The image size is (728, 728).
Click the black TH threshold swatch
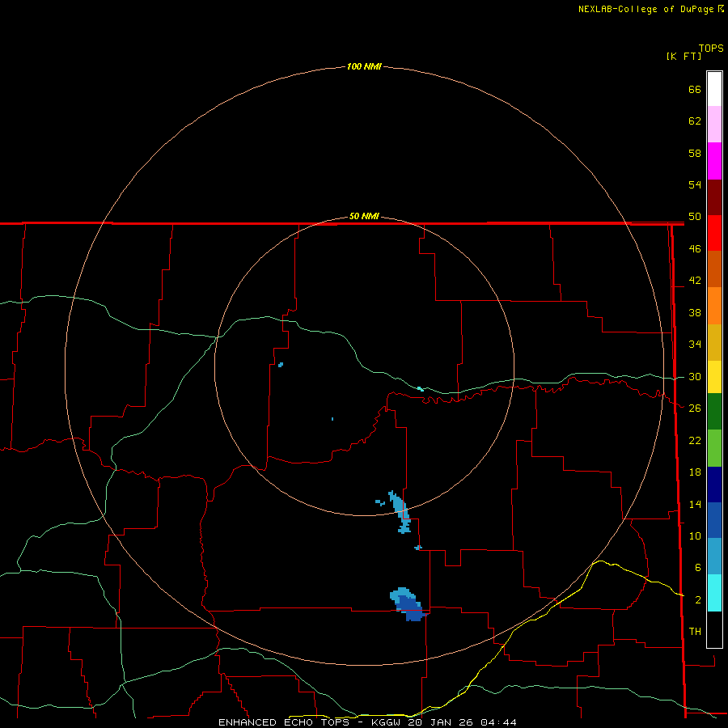click(714, 629)
